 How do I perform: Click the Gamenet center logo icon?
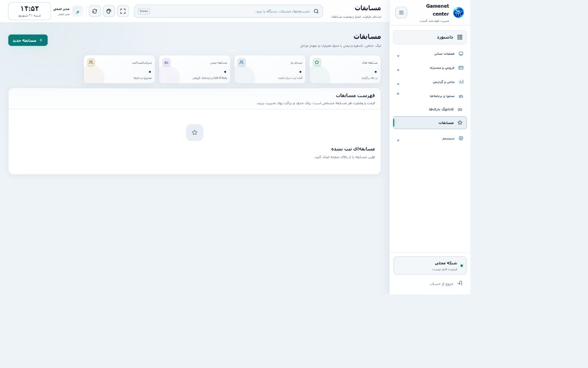tap(458, 13)
